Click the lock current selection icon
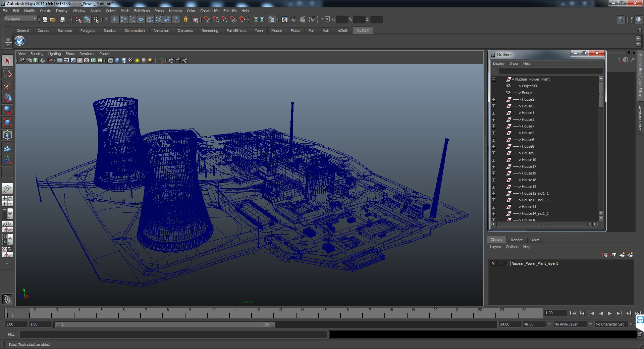This screenshot has width=644, height=349. click(x=185, y=19)
